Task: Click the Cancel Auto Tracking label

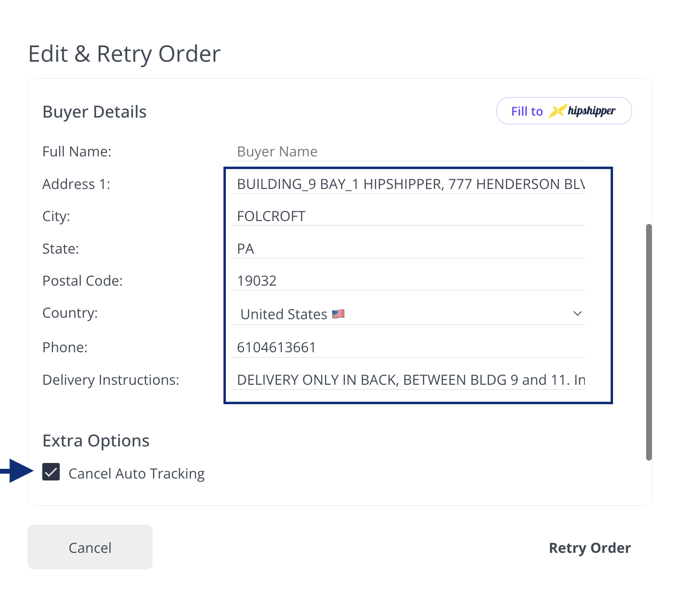Action: tap(137, 474)
